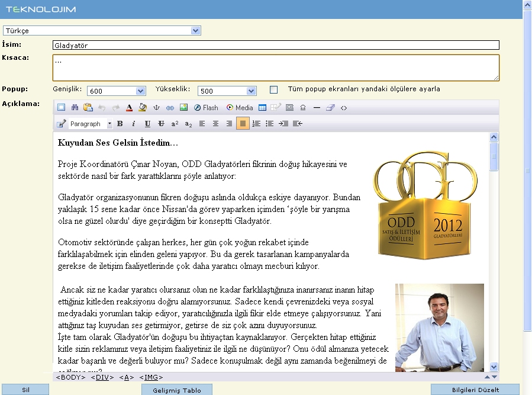This screenshot has width=532, height=395.
Task: Click the Find binoculars icon in toolbar
Action: coord(75,108)
